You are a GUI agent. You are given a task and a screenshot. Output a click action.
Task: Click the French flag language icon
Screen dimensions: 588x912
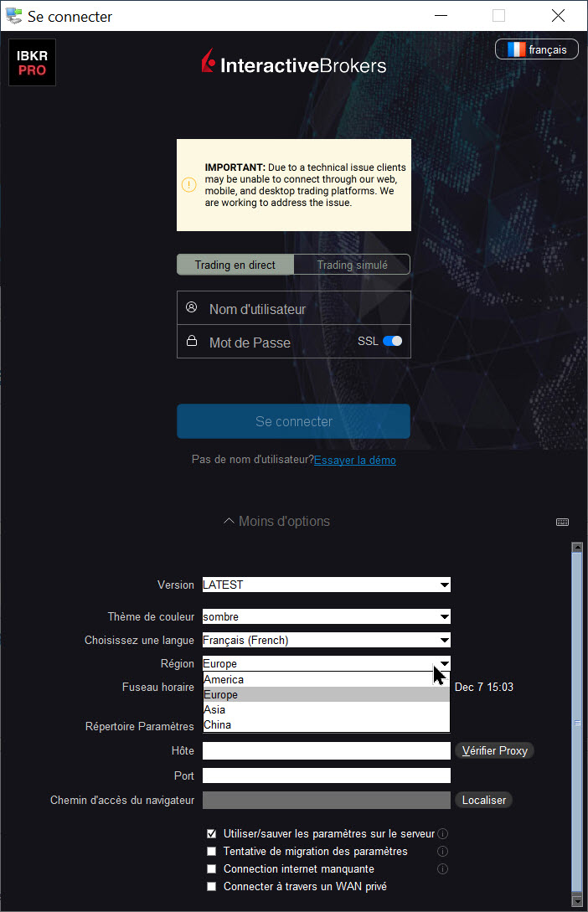[517, 49]
